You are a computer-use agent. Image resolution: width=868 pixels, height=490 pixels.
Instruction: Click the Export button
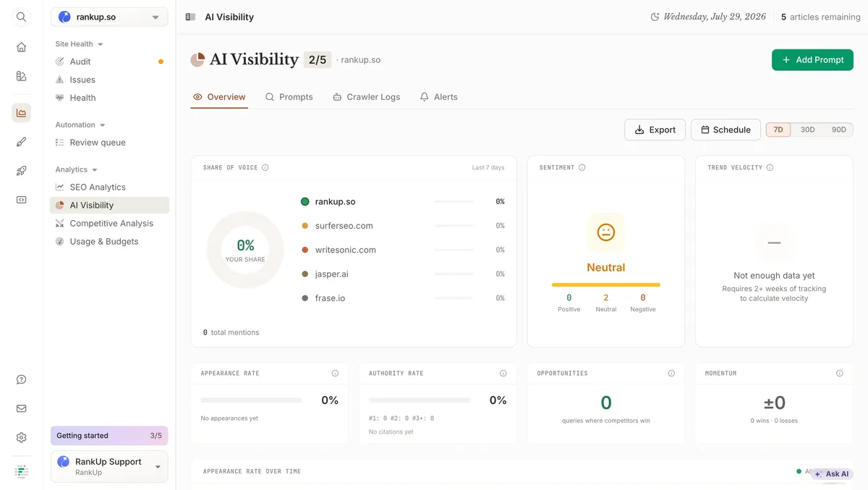[x=655, y=130]
